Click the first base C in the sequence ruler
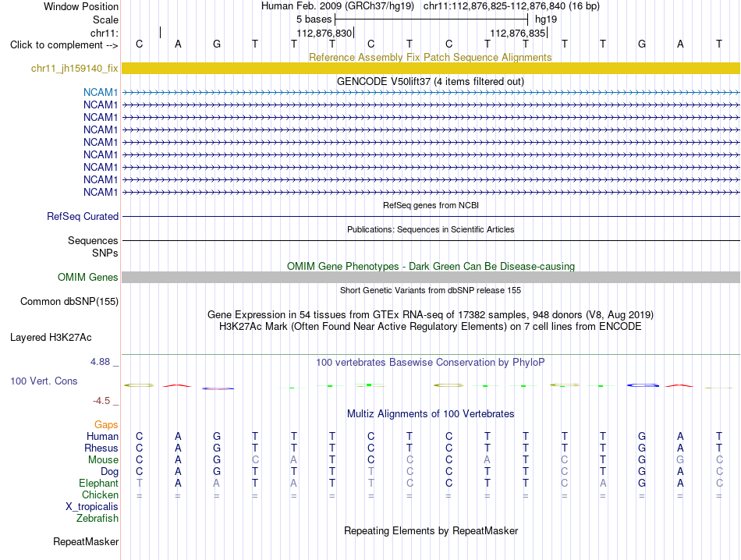The width and height of the screenshot is (741, 560). coord(139,44)
